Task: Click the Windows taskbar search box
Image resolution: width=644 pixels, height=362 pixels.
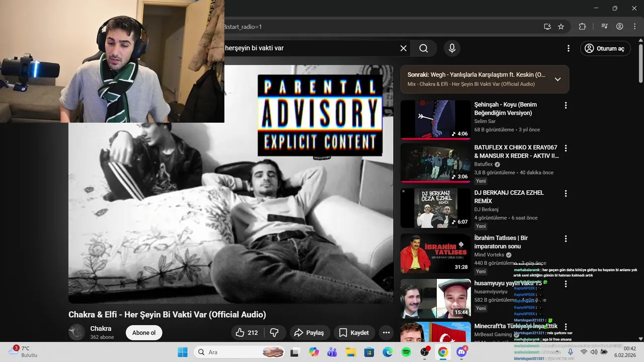Action: pos(239,352)
